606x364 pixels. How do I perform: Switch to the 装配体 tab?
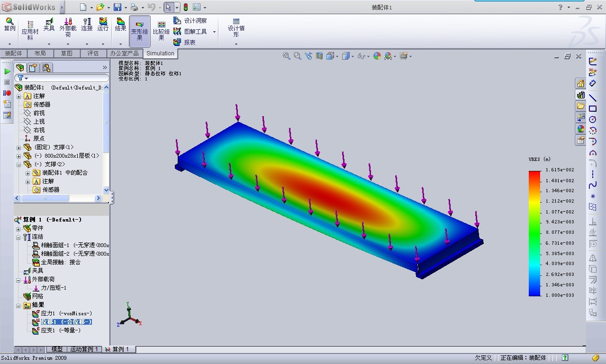[13, 53]
